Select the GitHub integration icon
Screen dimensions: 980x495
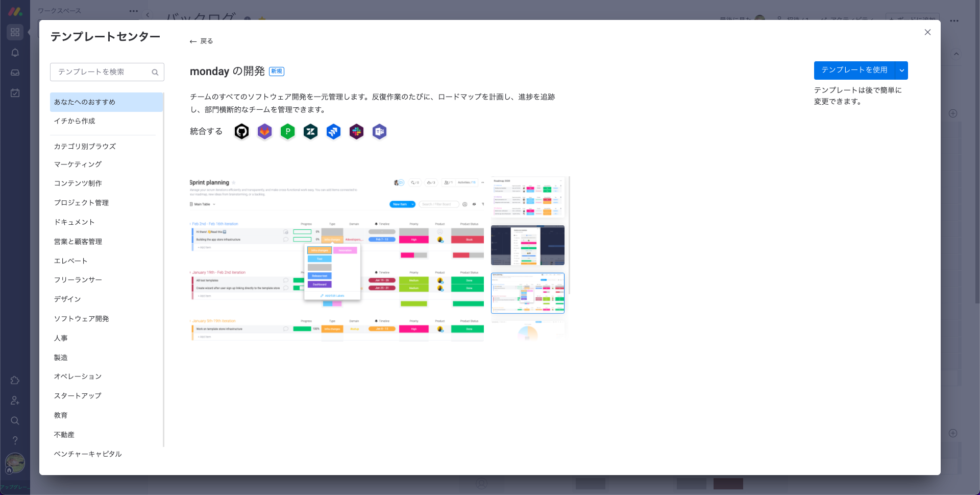tap(241, 131)
